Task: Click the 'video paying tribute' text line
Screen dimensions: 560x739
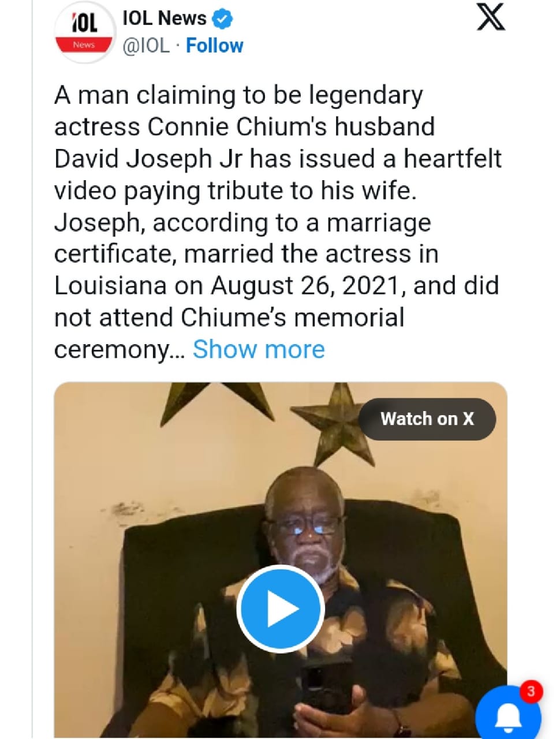Action: tap(235, 191)
